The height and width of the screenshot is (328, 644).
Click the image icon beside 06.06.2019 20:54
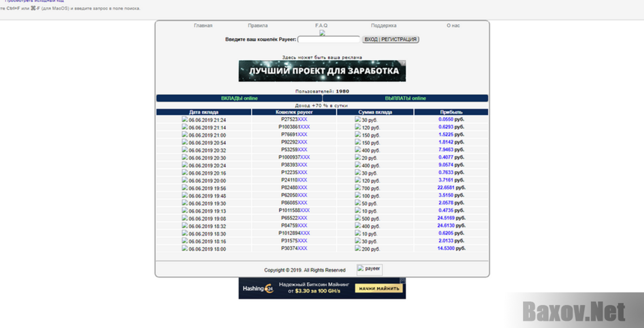pos(185,142)
